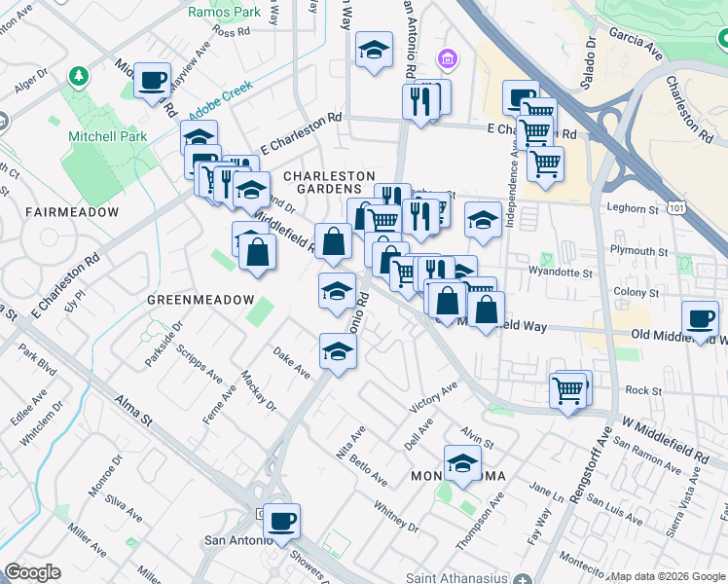728x584 pixels.
Task: Click the Leghorn St label
Action: pyautogui.click(x=633, y=208)
